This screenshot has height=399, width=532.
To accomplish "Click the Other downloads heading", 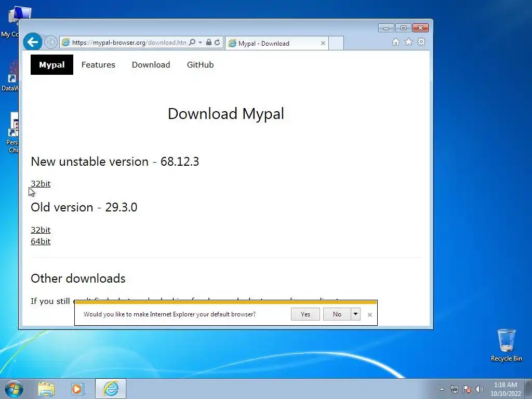I will click(x=78, y=278).
